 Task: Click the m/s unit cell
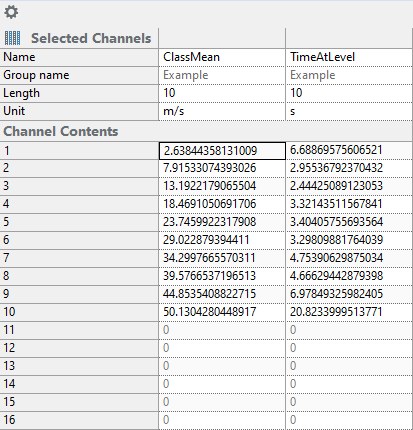click(x=222, y=111)
